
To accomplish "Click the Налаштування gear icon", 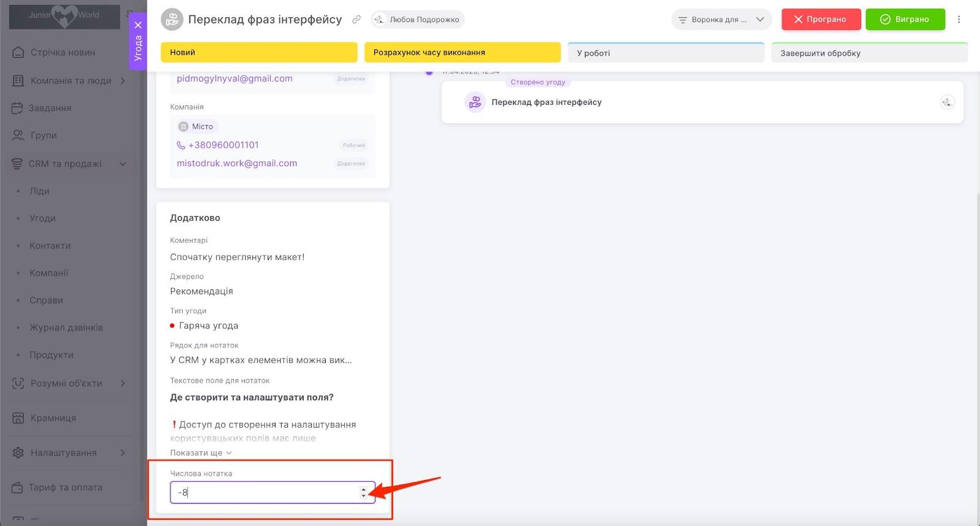I will tap(18, 453).
